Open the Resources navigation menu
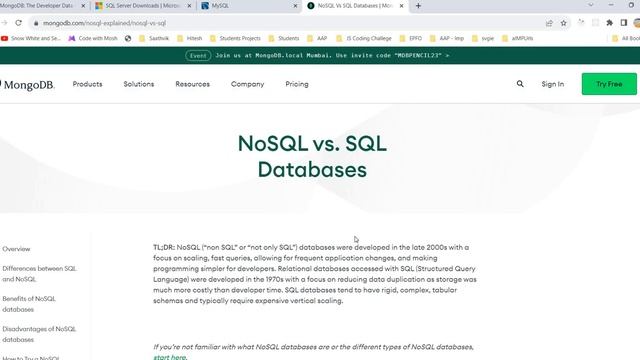This screenshot has width=640, height=360. (x=193, y=84)
